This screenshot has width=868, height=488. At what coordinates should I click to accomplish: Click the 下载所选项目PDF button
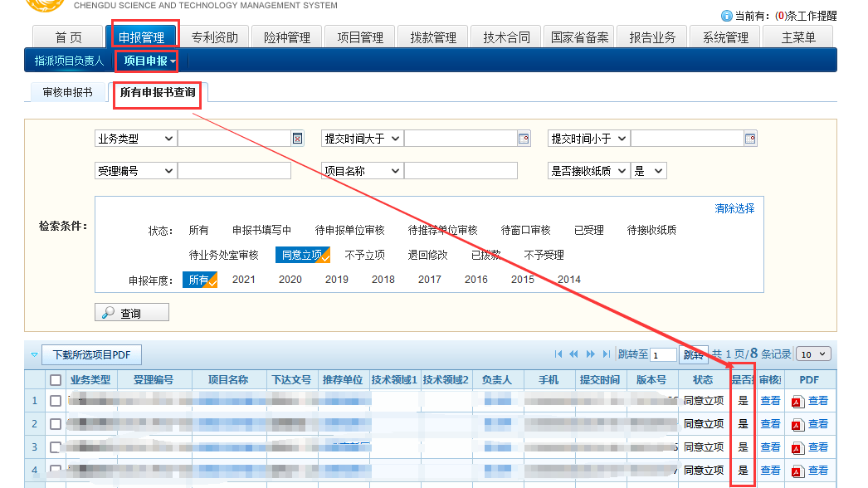point(91,354)
